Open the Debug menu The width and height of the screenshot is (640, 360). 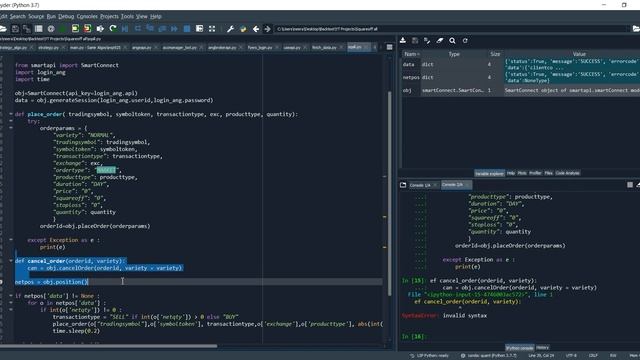[x=66, y=16]
